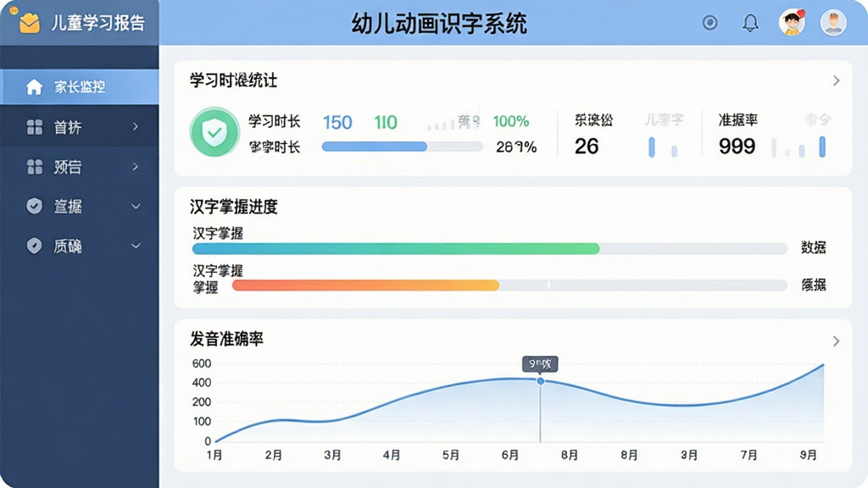The width and height of the screenshot is (868, 488).
Task: Click the green 100% value
Action: coord(511,121)
